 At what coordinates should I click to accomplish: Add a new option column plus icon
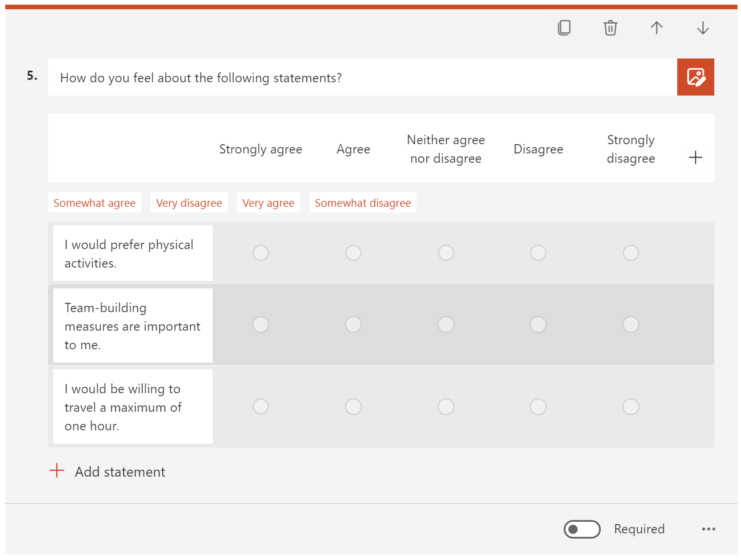696,157
